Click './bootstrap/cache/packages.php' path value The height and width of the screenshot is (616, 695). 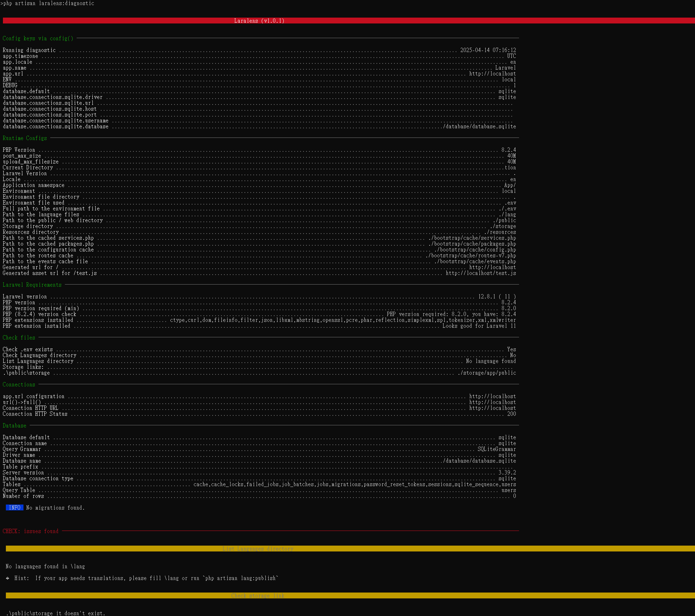coord(472,244)
